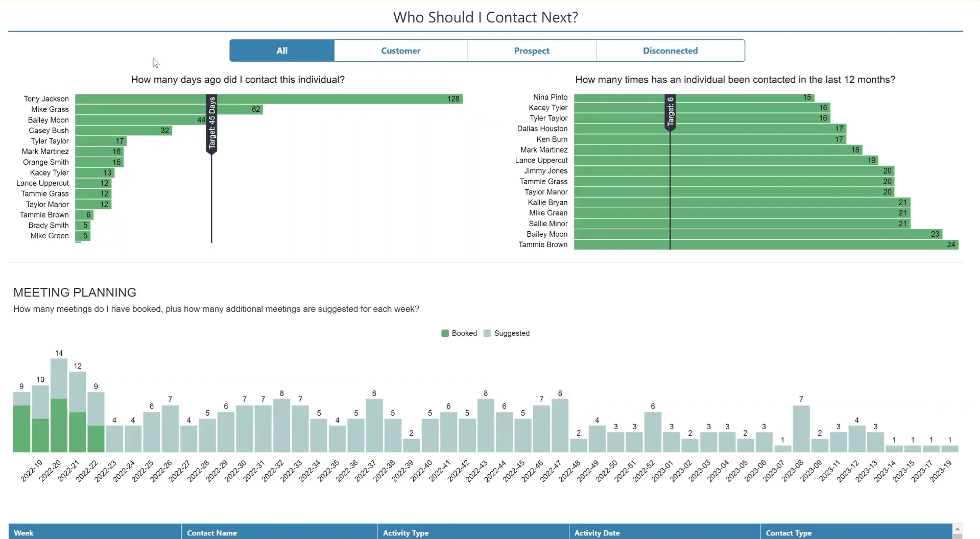
Task: Select the All filter tab
Action: pyautogui.click(x=281, y=51)
